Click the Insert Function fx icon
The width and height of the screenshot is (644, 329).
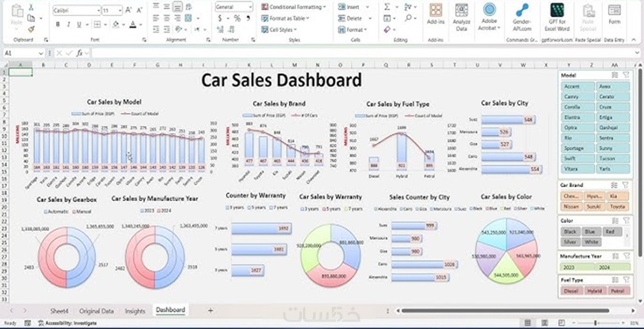(79, 53)
